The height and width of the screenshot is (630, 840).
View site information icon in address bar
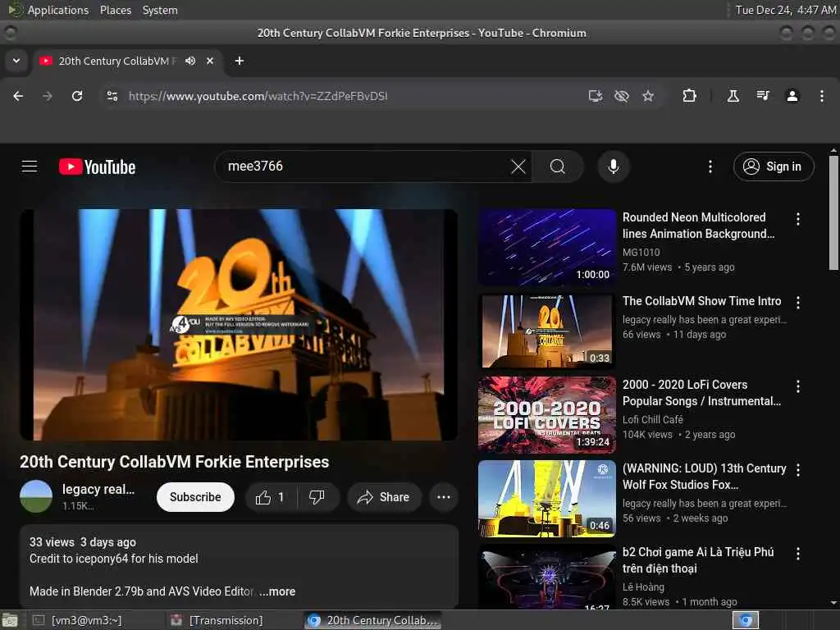(x=112, y=96)
